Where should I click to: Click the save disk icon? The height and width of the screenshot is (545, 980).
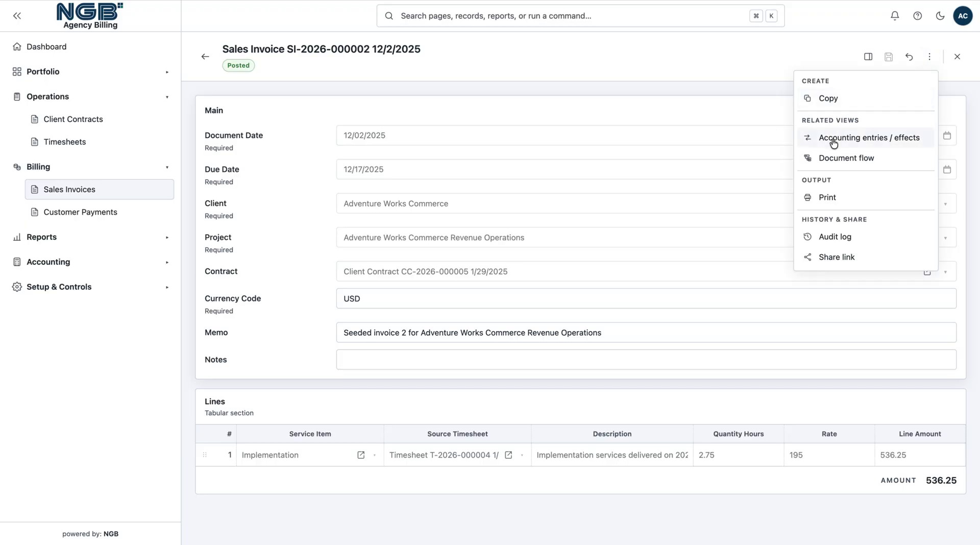(x=889, y=57)
